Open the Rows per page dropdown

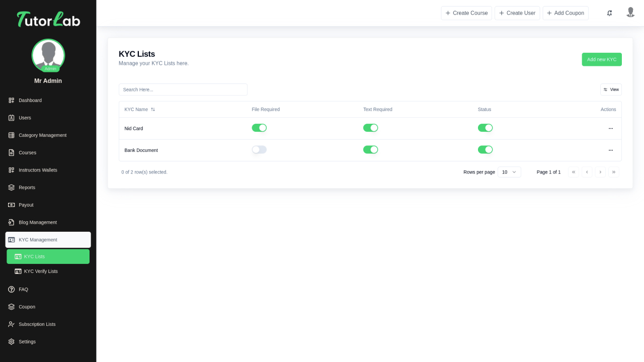coord(509,172)
